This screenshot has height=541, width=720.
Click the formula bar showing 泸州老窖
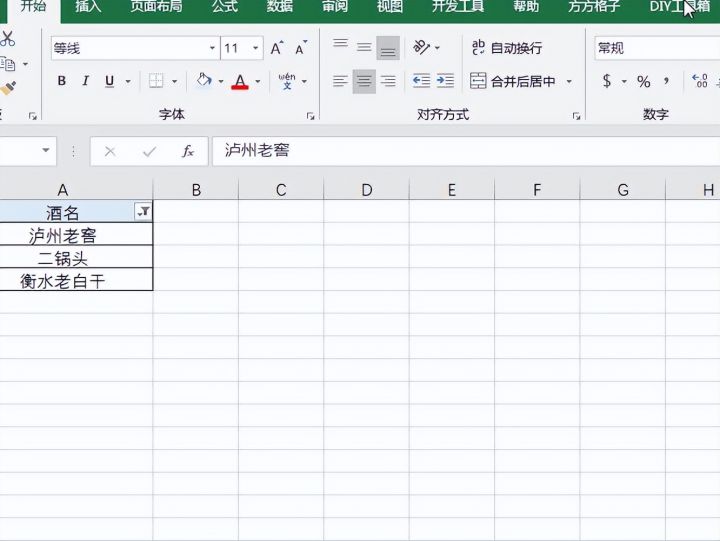(466, 151)
